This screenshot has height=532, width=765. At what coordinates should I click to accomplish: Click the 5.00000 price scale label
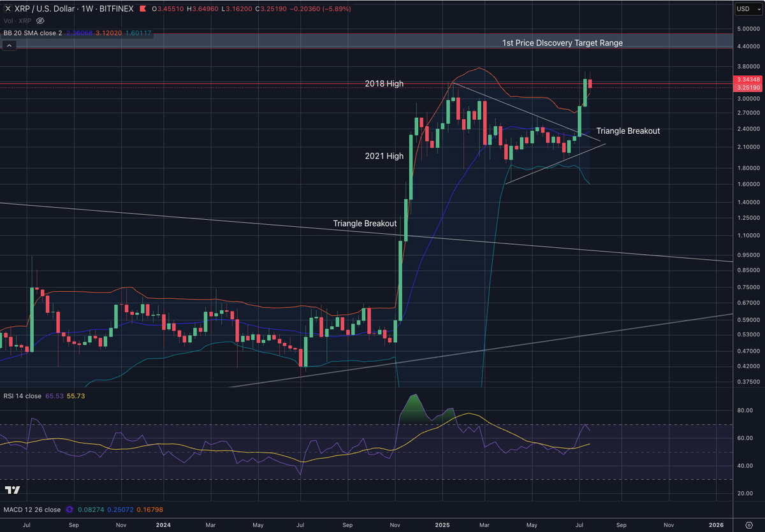747,29
